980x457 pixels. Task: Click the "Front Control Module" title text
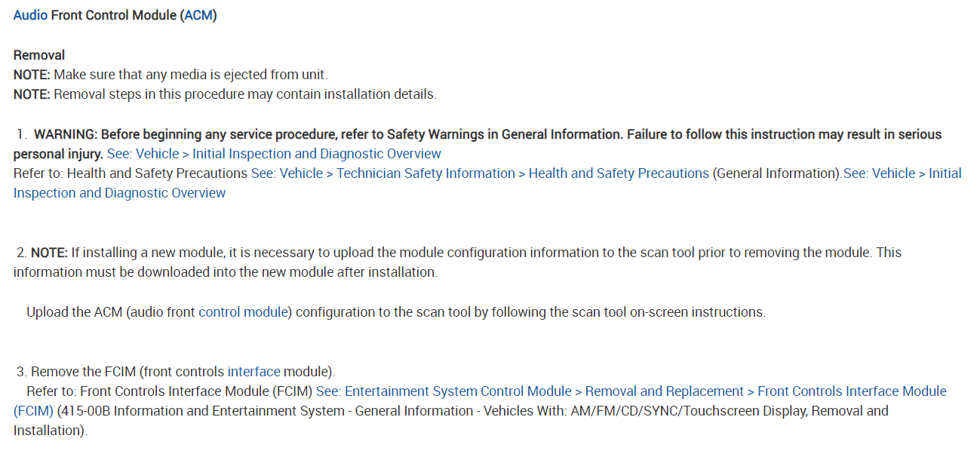pos(114,15)
